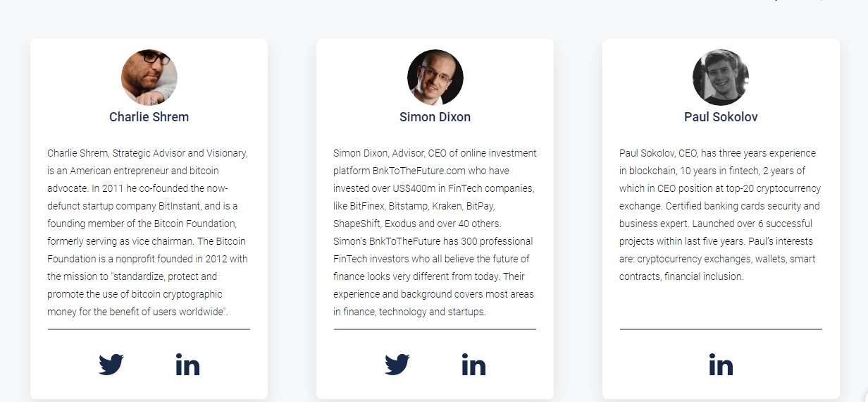Select the Simon Dixon name heading
Screen dimensions: 868x402
click(x=435, y=117)
